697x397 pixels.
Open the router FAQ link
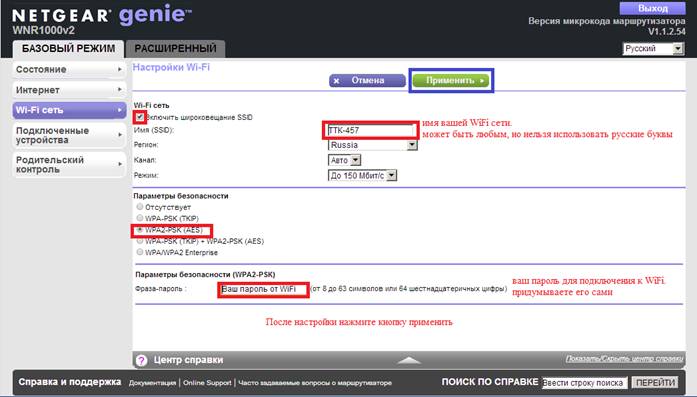pos(315,383)
